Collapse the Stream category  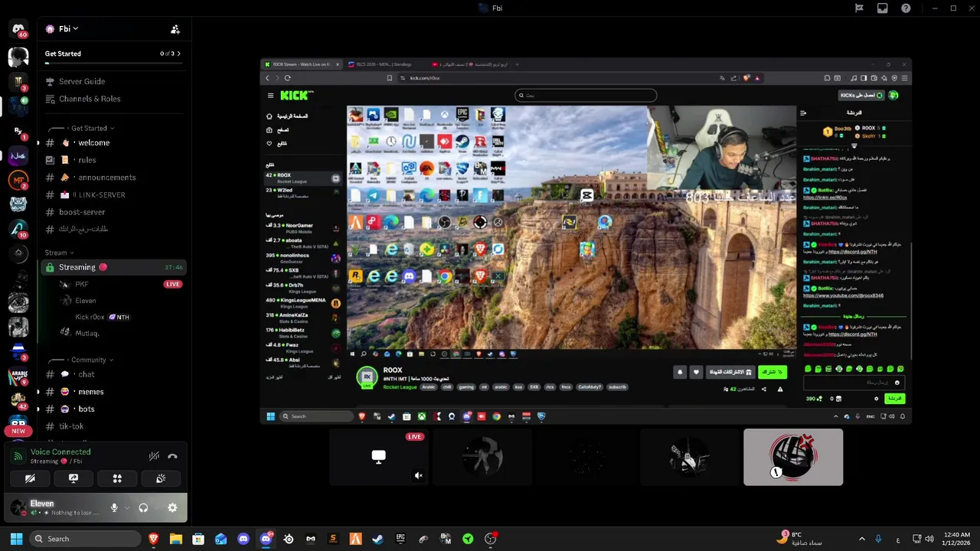click(x=59, y=253)
